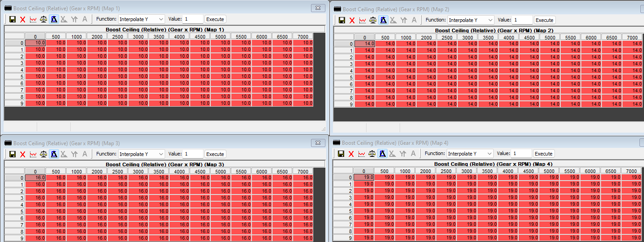The height and width of the screenshot is (242, 644).
Task: Click the Map 2 table title bar text
Action: (x=494, y=30)
